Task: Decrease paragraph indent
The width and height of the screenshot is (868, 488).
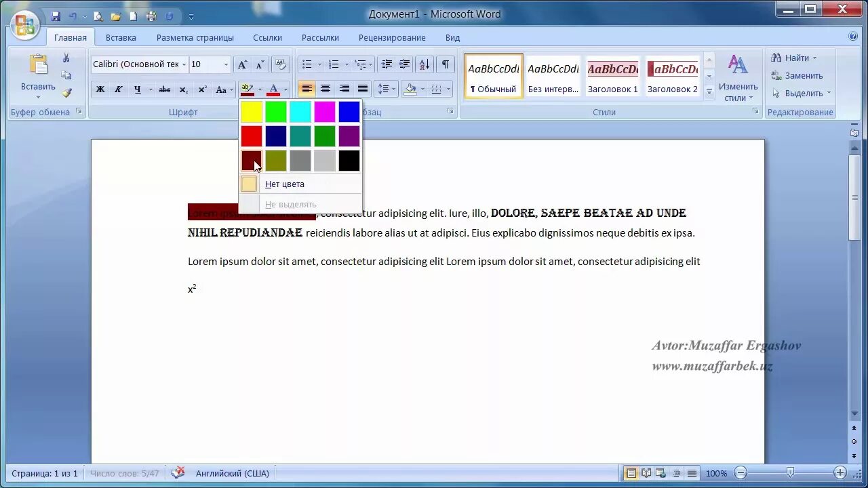Action: click(387, 64)
